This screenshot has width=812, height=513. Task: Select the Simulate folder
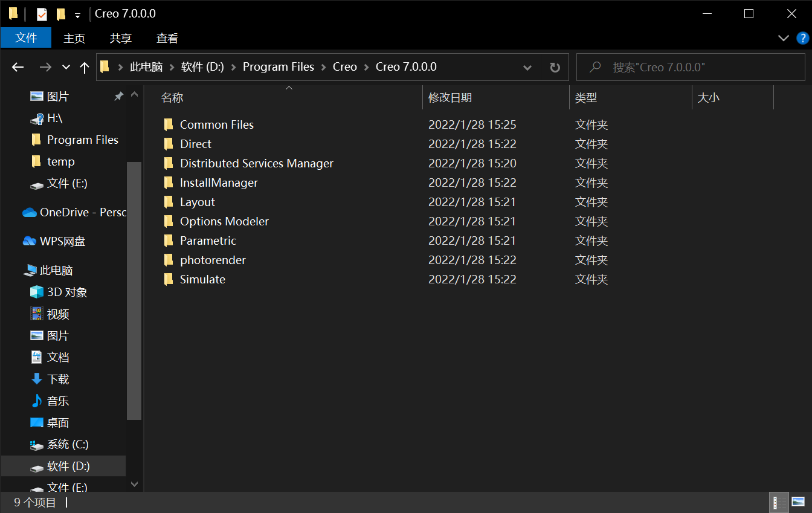[202, 279]
